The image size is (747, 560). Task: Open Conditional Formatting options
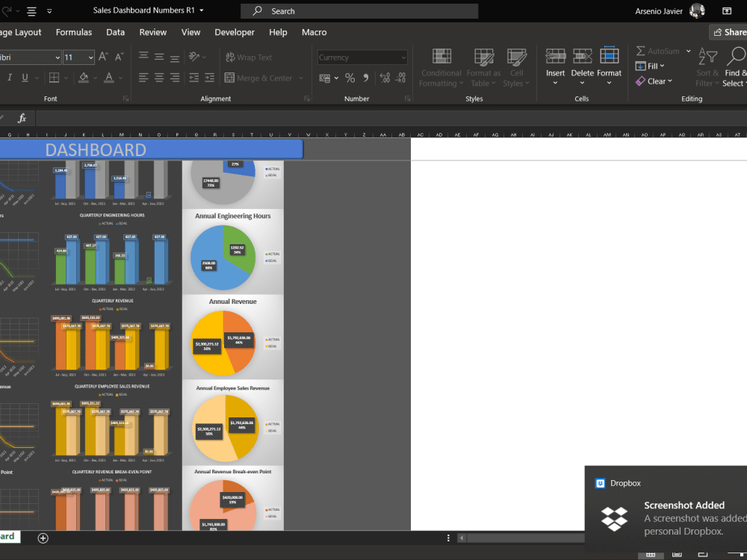coord(441,69)
